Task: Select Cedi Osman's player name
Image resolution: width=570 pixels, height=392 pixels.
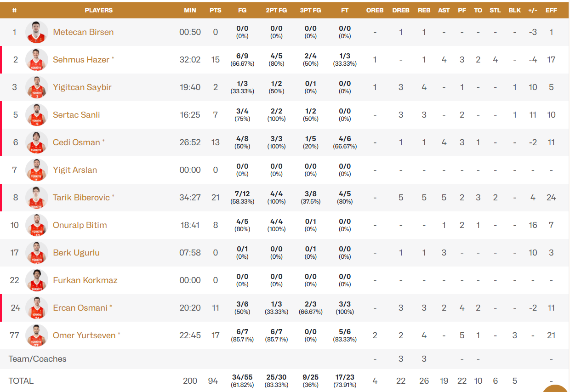Action: 76,142
